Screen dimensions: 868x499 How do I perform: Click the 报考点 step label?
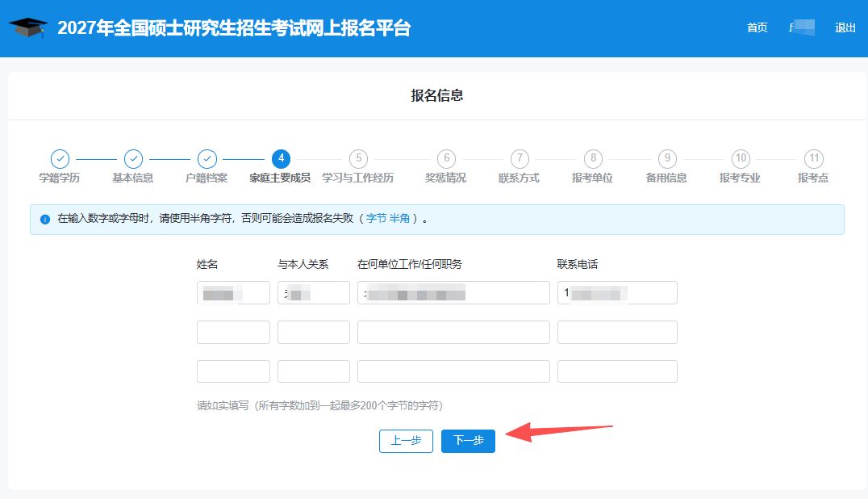[813, 178]
